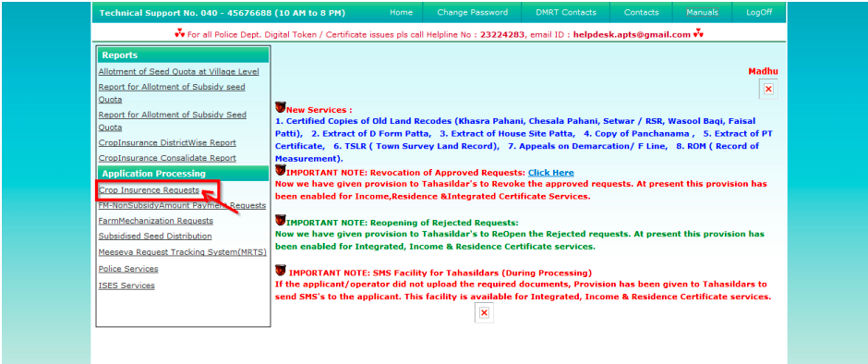The image size is (868, 364).
Task: Select the Subsidised Seed Distribution link
Action: (x=155, y=236)
